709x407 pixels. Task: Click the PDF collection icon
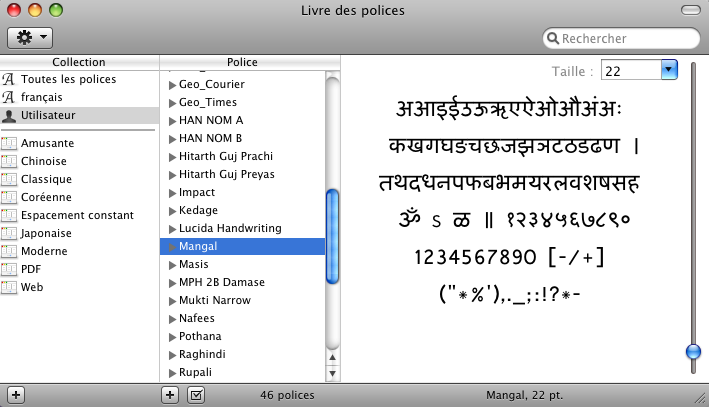10,269
